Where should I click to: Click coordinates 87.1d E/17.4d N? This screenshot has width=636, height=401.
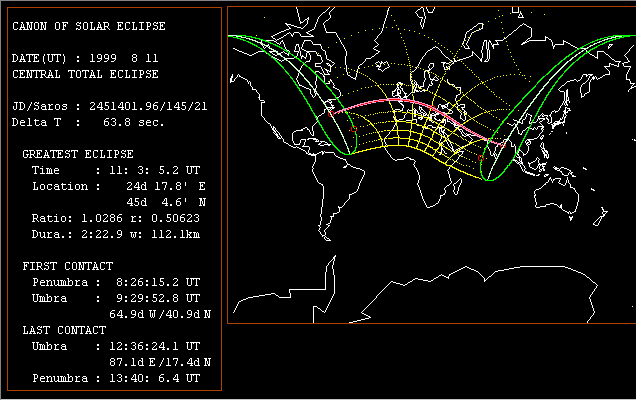click(160, 362)
